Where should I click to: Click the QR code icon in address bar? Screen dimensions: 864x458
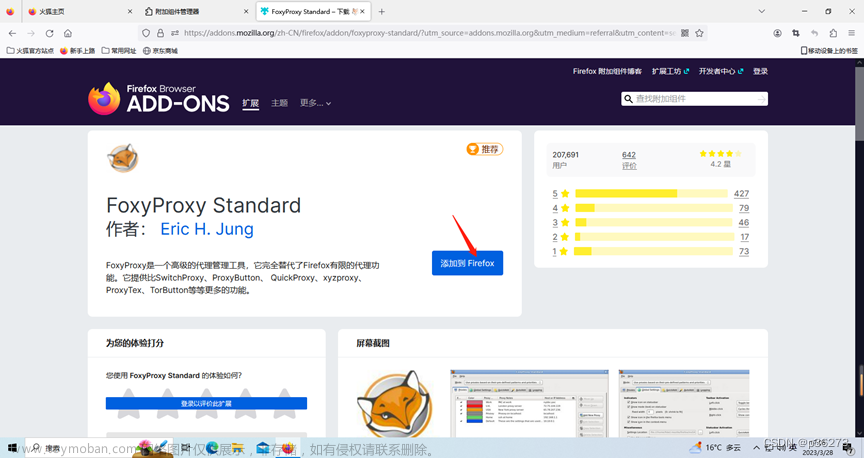pos(685,33)
